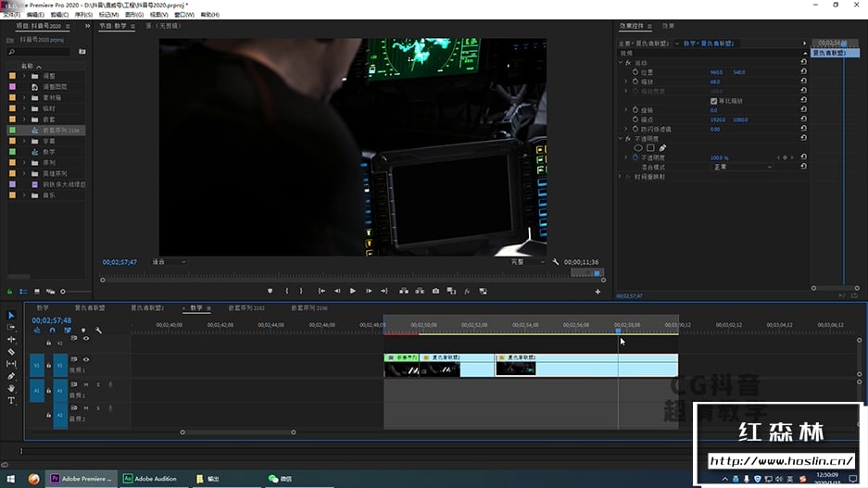Open the 窗口(W) Window menu
The height and width of the screenshot is (488, 868).
click(x=184, y=15)
